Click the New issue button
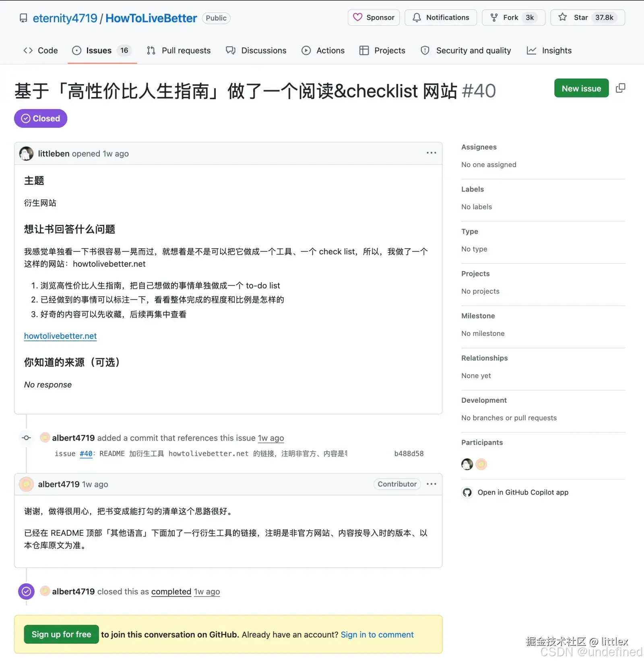 pos(581,88)
